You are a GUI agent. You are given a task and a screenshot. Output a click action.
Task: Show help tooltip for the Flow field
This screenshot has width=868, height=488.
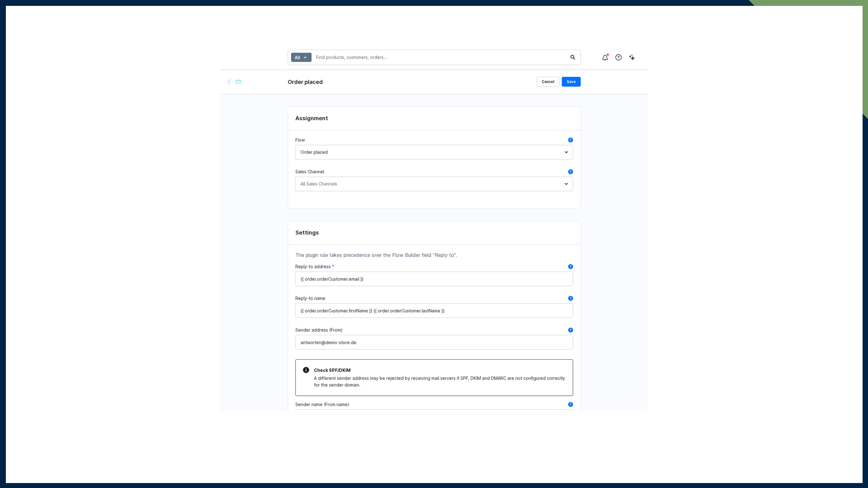pos(571,140)
